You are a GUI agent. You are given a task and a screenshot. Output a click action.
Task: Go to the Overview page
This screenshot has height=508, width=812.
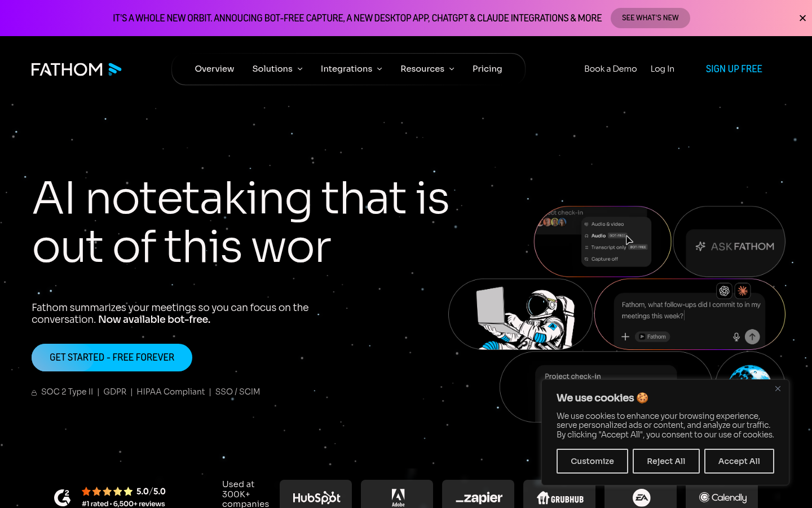coord(214,69)
